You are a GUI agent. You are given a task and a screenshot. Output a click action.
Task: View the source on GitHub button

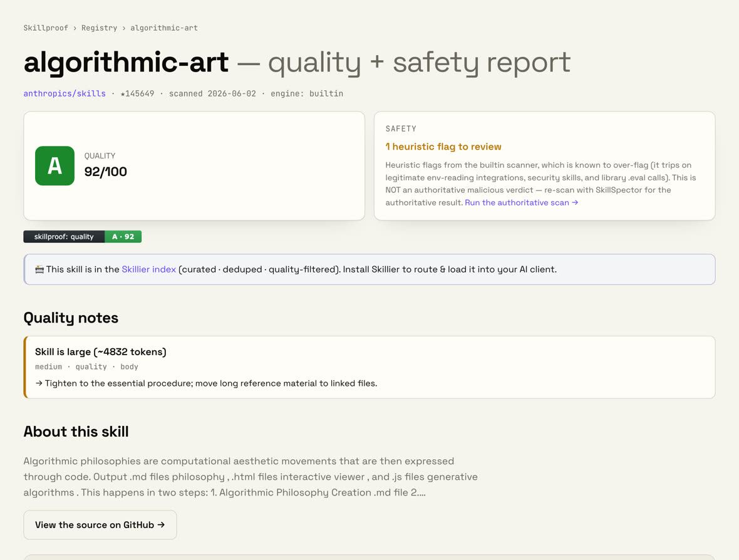(100, 525)
